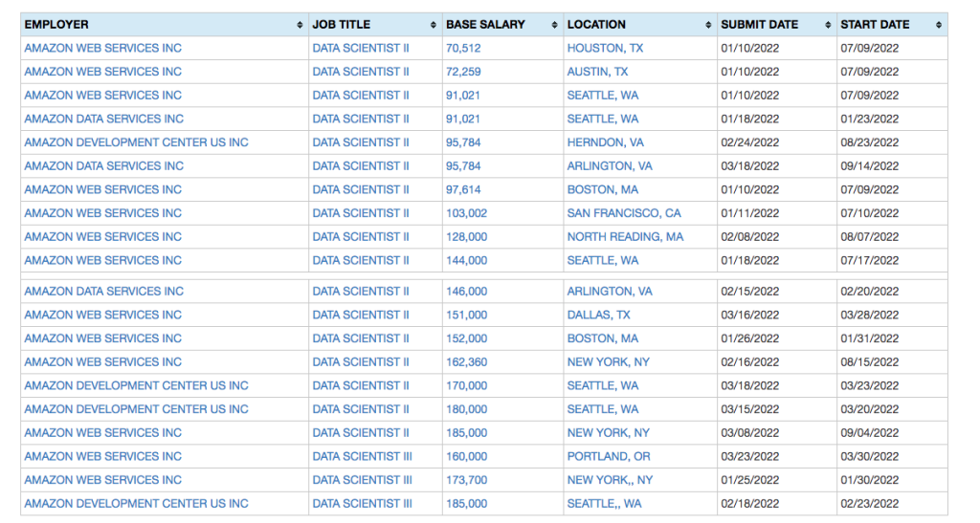Open HOUSTON, TX location link
Viewport: 980px width, 523px height.
tap(605, 48)
